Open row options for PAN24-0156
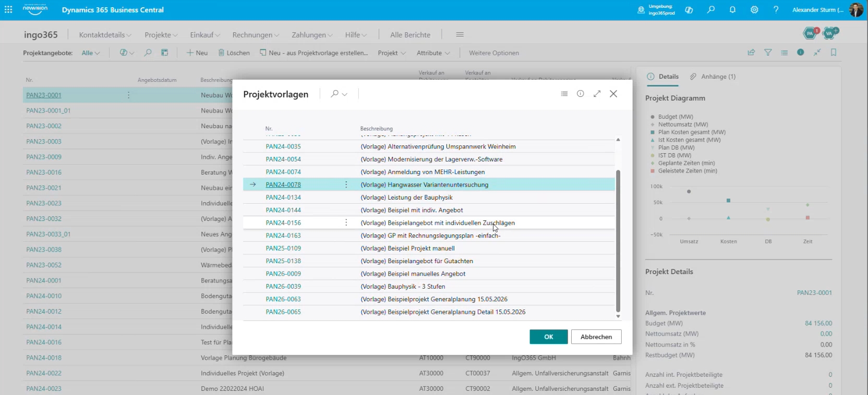The height and width of the screenshot is (395, 868). (x=346, y=223)
